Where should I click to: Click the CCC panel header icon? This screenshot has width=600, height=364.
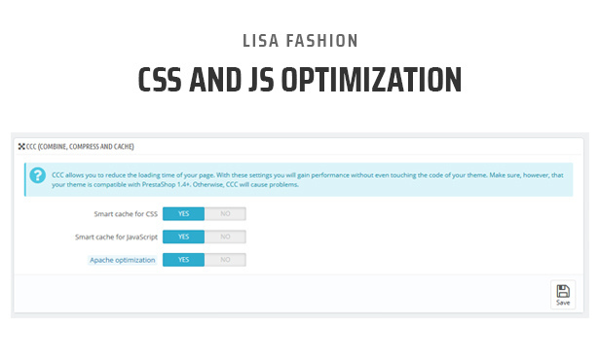pos(21,146)
